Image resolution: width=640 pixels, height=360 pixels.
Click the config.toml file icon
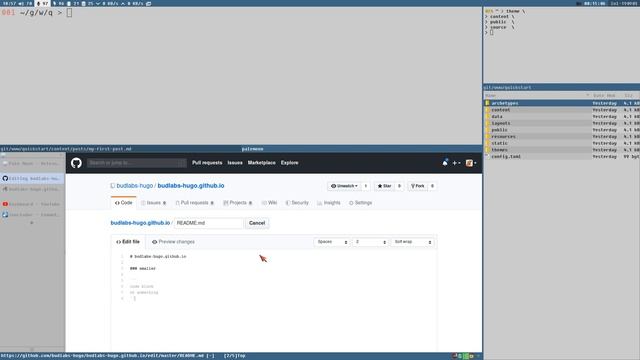(487, 156)
